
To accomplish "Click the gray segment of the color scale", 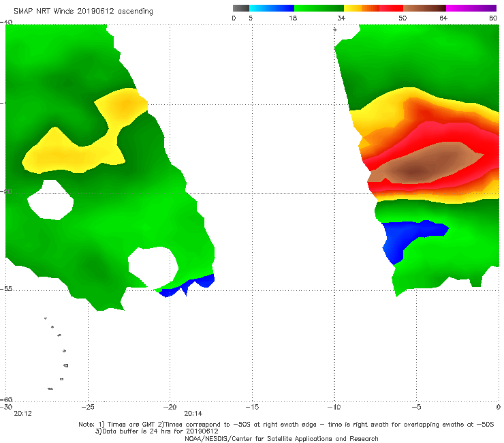I will point(241,8).
